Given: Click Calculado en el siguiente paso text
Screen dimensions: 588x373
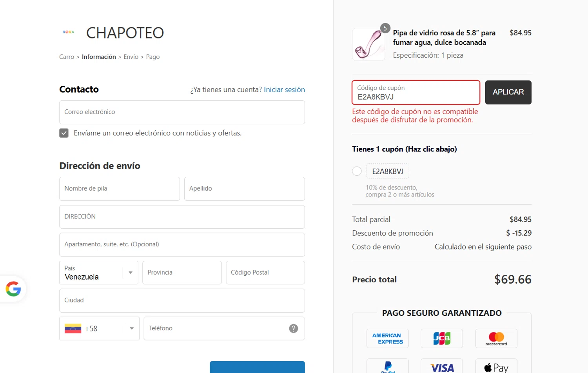Looking at the screenshot, I should 483,247.
